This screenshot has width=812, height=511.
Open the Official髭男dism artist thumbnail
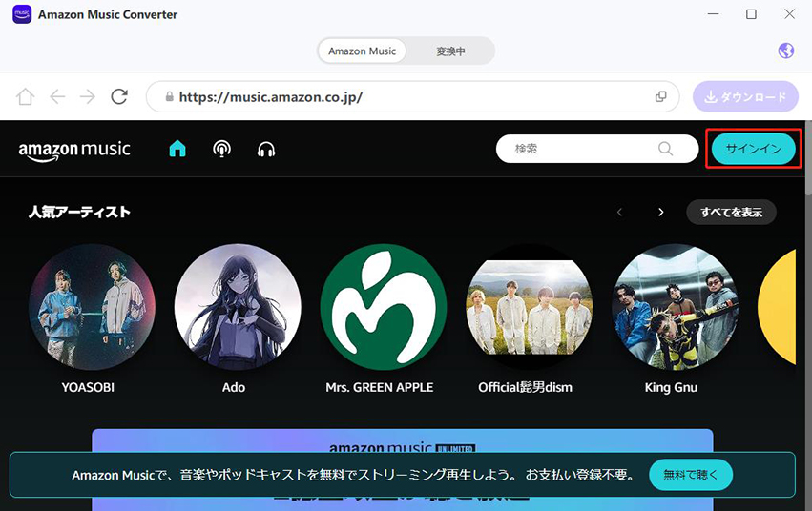click(x=530, y=307)
